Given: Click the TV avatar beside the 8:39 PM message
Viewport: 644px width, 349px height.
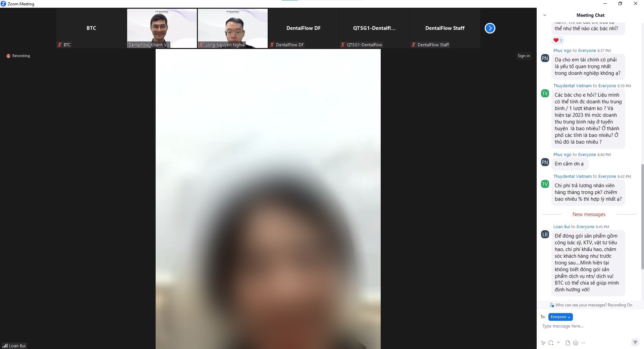Looking at the screenshot, I should [545, 93].
